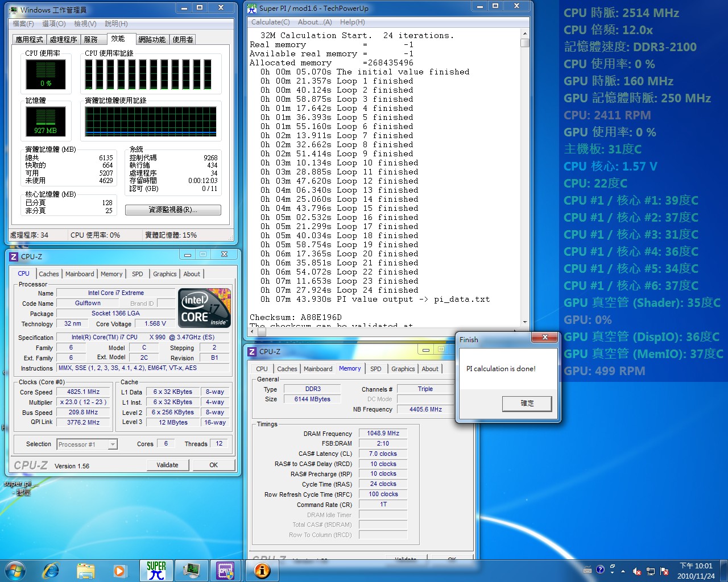Click the Intel Core i7 Extreme name field
This screenshot has width=728, height=582.
coord(116,293)
